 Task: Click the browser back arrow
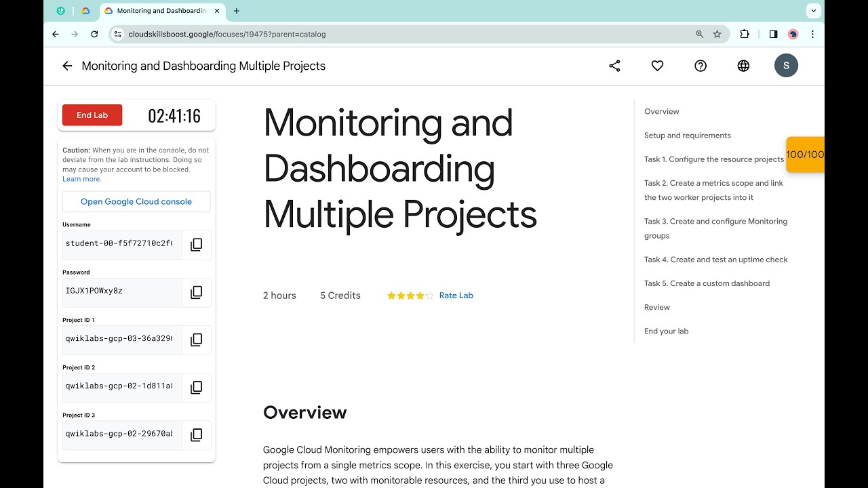(x=56, y=34)
